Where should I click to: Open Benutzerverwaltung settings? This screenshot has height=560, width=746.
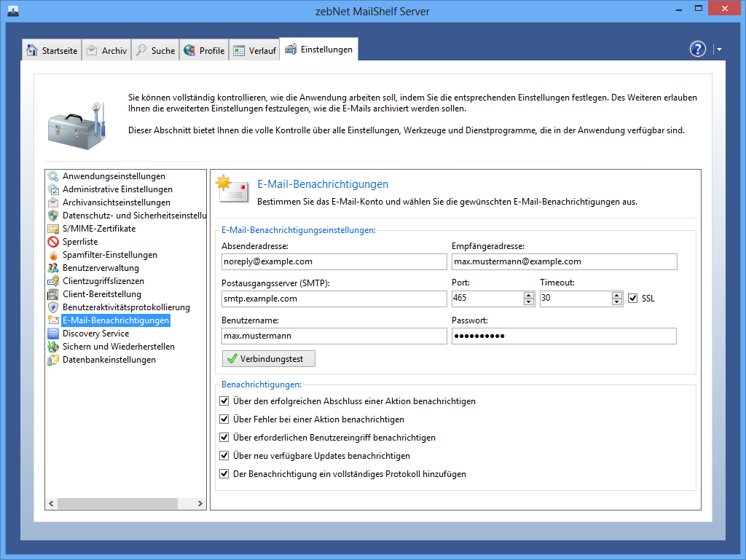[101, 268]
